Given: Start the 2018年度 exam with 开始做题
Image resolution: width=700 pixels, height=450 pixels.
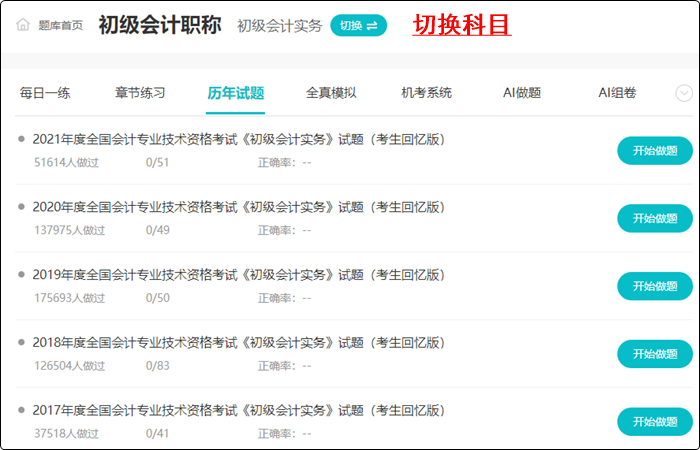Looking at the screenshot, I should click(x=655, y=354).
